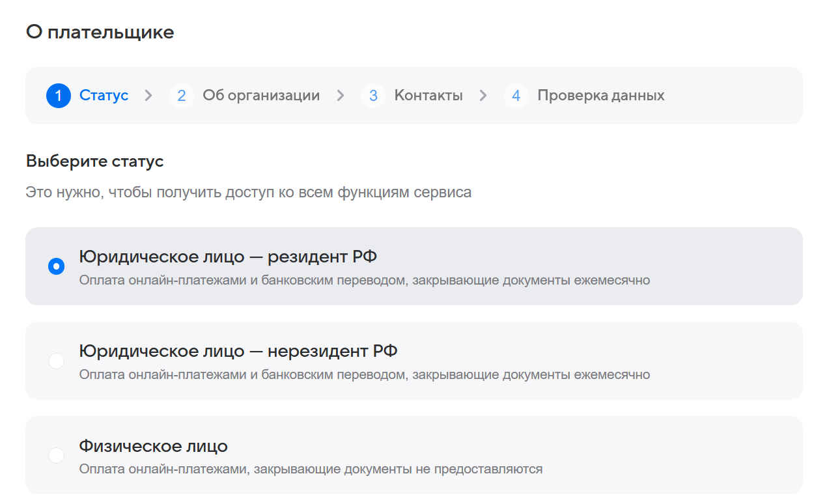
Task: Select the 'Физическое лицо' radio button
Action: pos(57,455)
